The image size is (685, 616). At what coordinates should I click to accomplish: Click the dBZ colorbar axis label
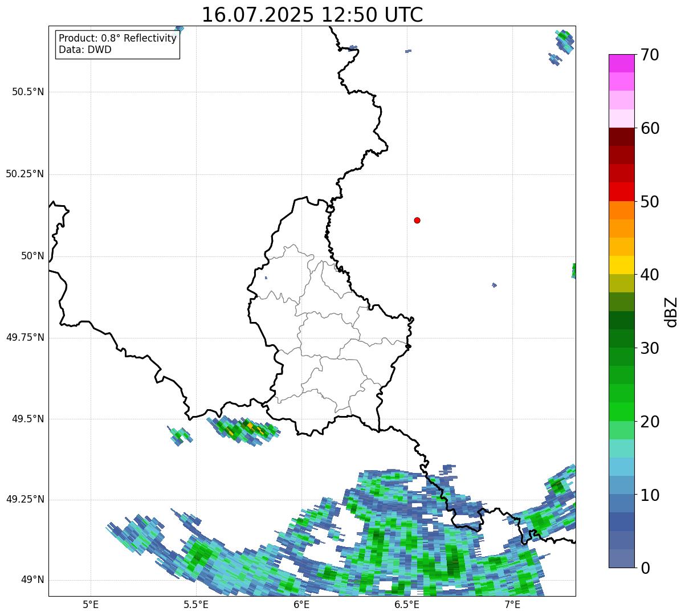[x=672, y=312]
